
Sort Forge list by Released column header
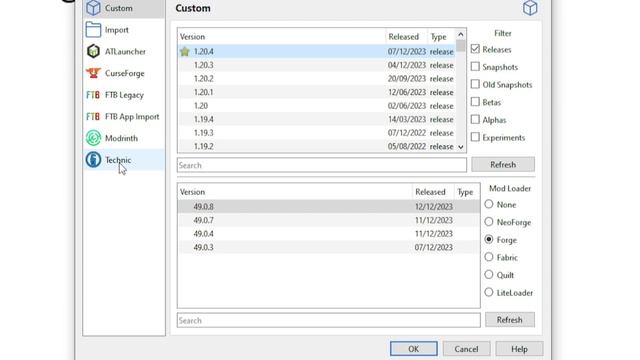433,192
